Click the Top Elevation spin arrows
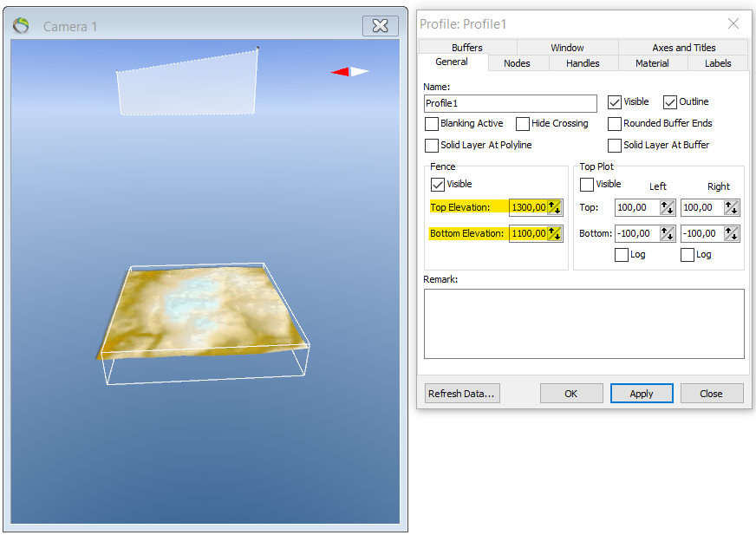 pyautogui.click(x=555, y=207)
